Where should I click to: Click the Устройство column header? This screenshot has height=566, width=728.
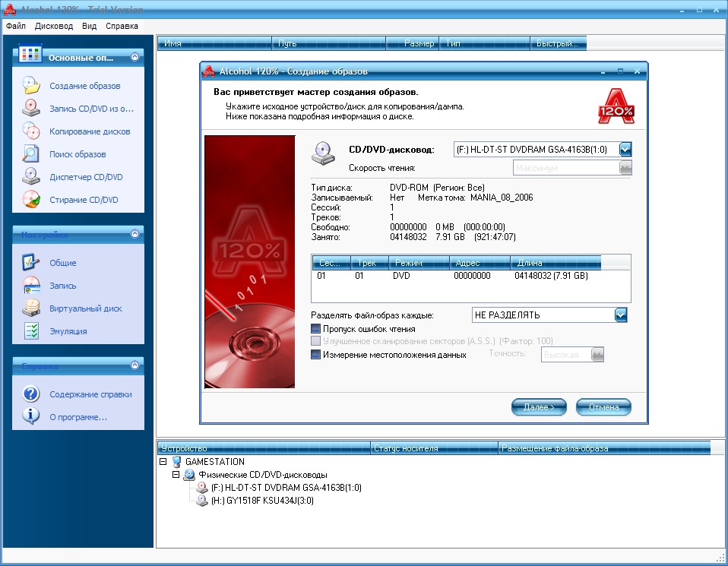pyautogui.click(x=264, y=448)
